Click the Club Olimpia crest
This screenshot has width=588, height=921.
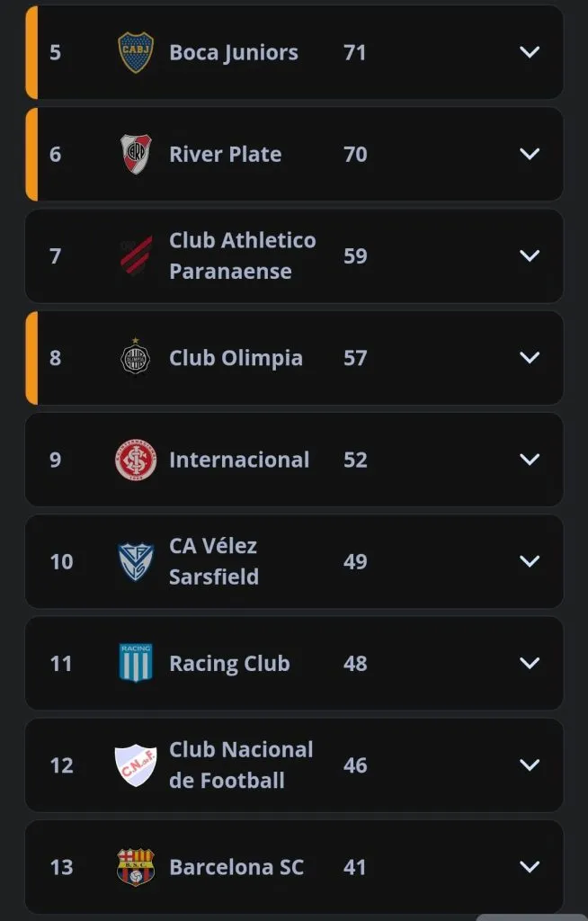pyautogui.click(x=136, y=358)
